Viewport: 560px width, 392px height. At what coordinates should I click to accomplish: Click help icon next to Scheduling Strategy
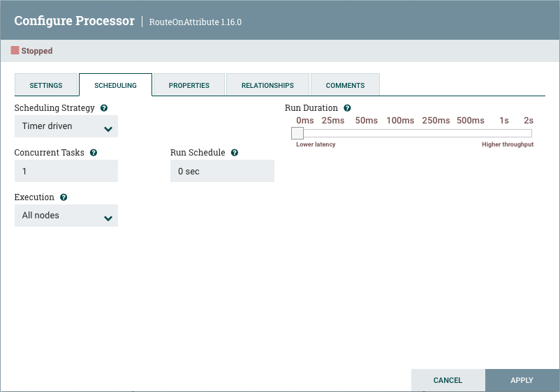tap(104, 108)
